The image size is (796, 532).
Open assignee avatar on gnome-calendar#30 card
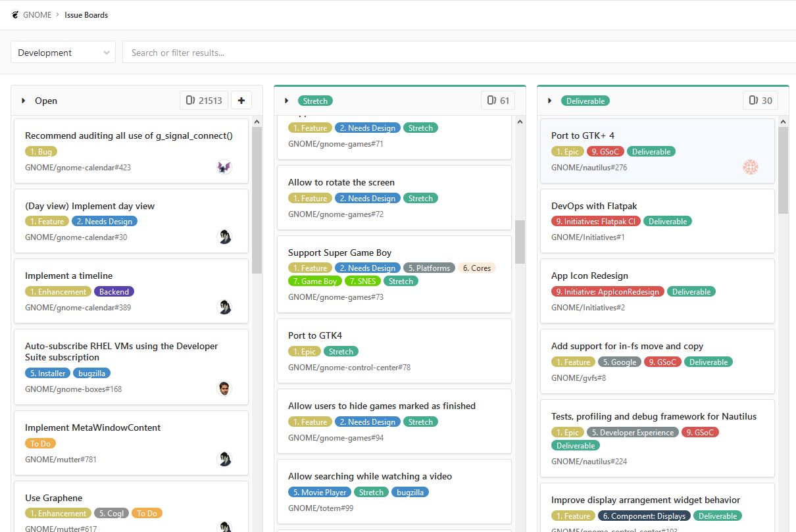224,237
